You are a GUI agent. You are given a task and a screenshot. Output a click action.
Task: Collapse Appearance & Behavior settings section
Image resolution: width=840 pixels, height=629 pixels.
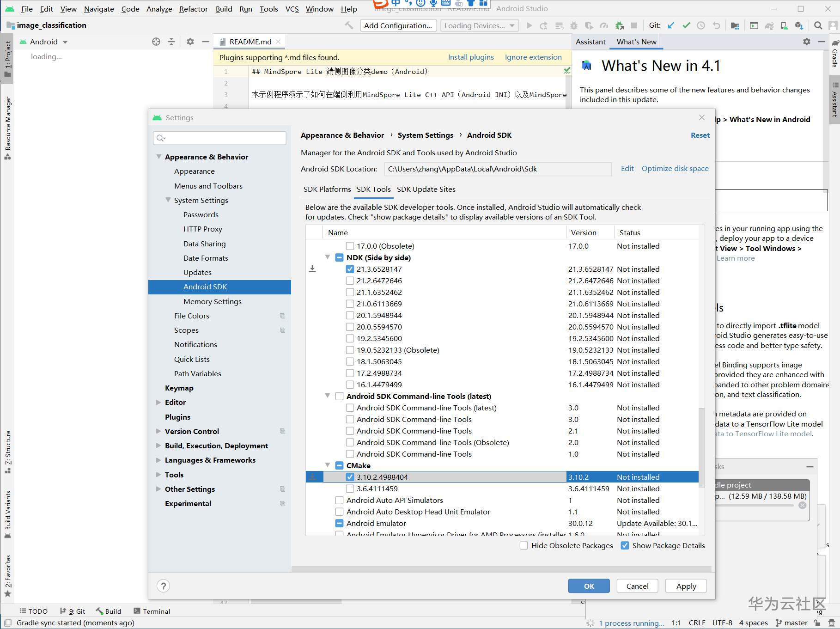tap(159, 157)
